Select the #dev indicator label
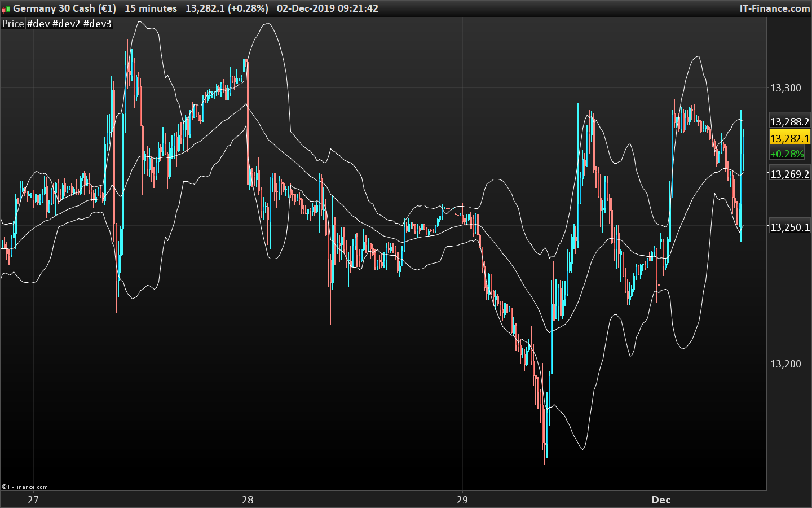 click(38, 24)
